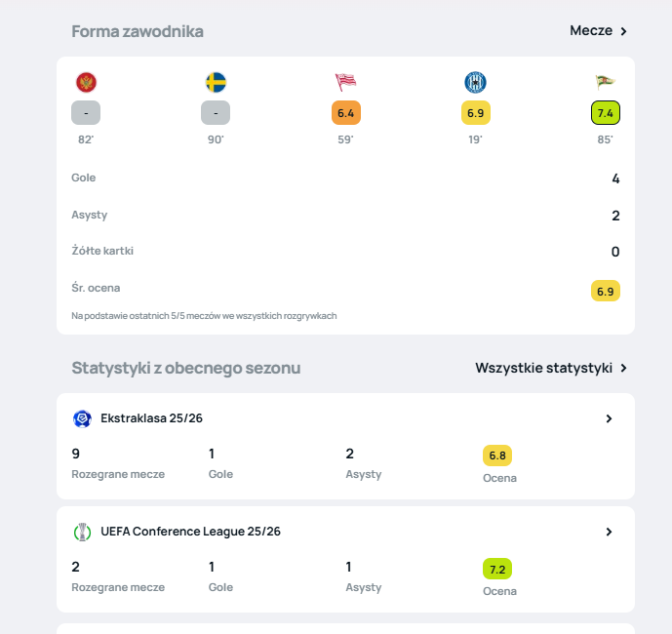Screen dimensions: 672x634
Task: Click the red-white striped flag club crest
Action: coord(345,83)
